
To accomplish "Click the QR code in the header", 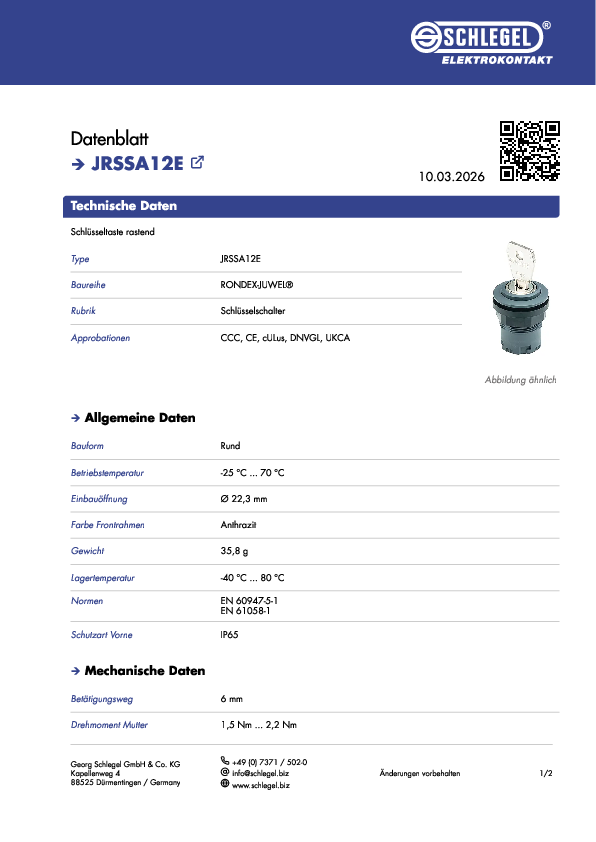I will tap(529, 151).
